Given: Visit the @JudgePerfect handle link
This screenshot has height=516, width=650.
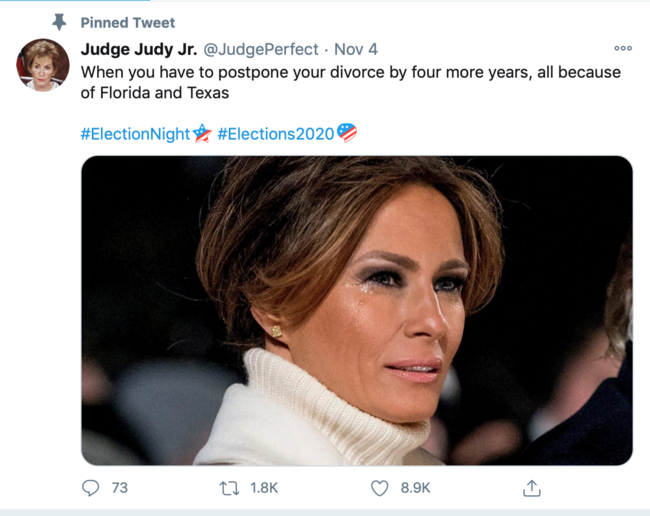Looking at the screenshot, I should pos(261,49).
